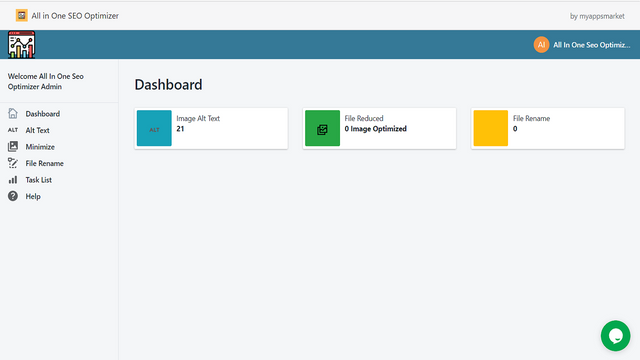Go to Dashboard in the sidebar
Screen dimensions: 640x360
(x=42, y=114)
